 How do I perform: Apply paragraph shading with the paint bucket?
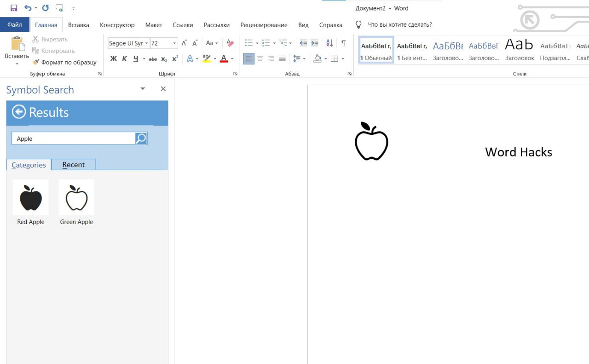click(x=318, y=59)
